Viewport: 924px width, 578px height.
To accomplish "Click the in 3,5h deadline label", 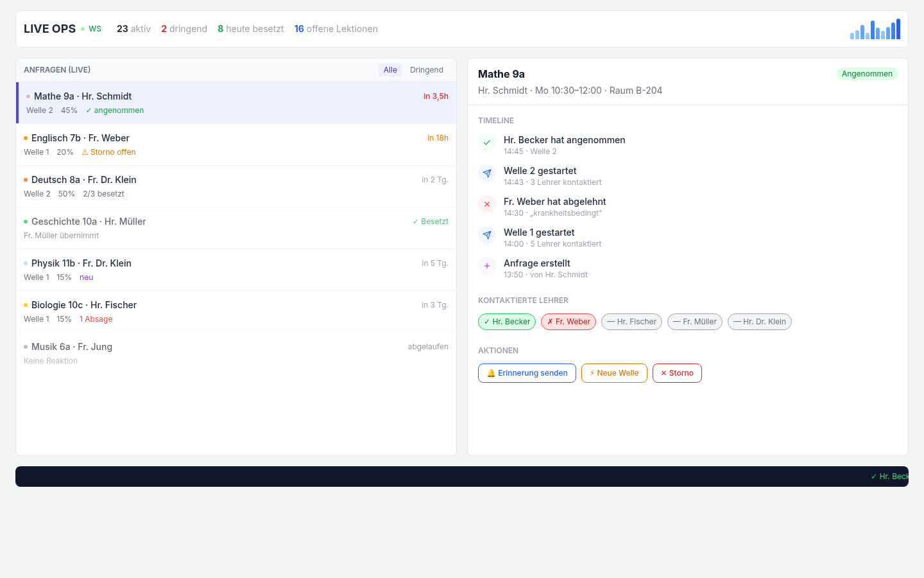I will [436, 96].
